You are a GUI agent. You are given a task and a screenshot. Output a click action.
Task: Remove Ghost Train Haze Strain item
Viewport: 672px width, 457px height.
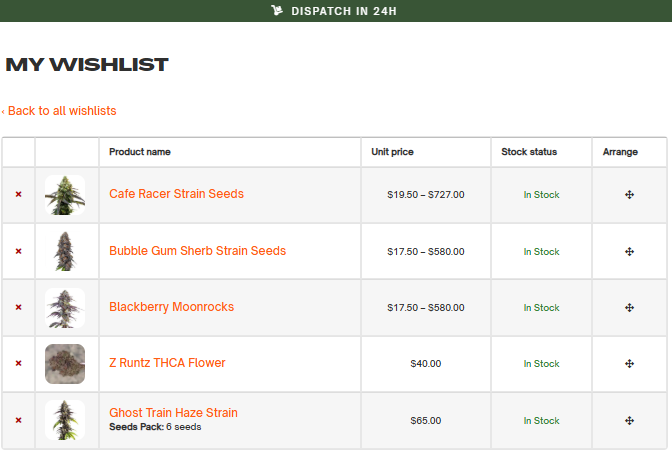point(18,420)
